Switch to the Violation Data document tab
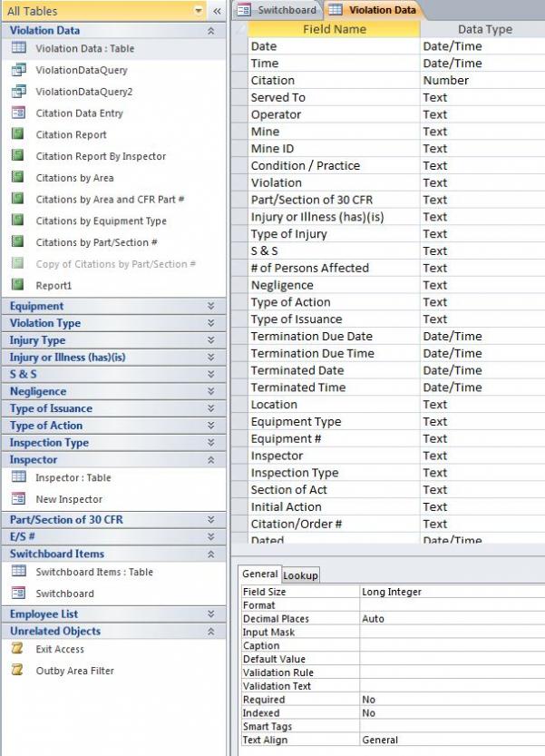 click(374, 10)
